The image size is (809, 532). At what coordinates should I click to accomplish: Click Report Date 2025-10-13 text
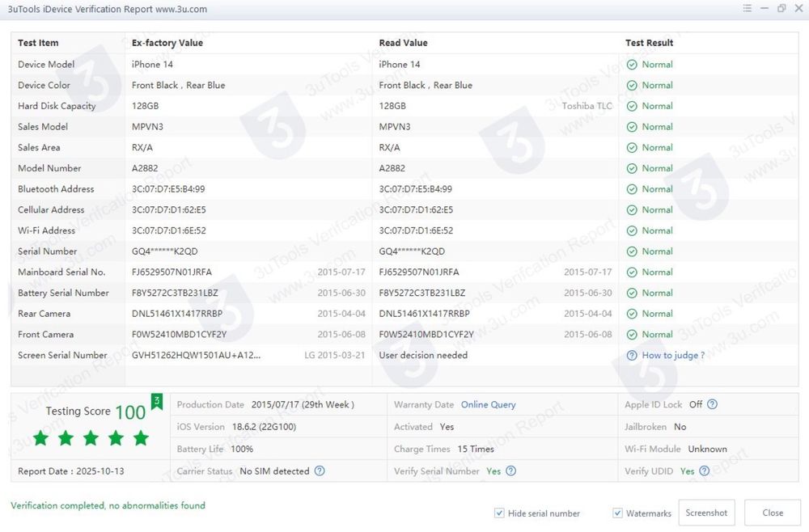coord(70,471)
